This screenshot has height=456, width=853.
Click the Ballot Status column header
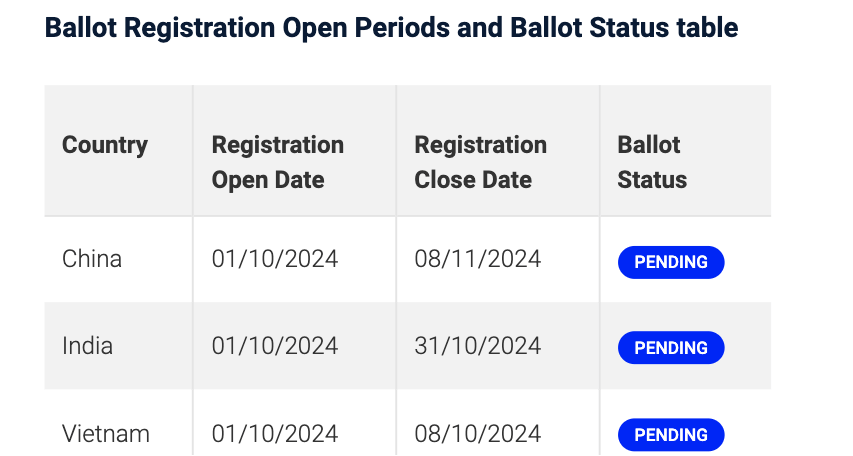pos(652,162)
